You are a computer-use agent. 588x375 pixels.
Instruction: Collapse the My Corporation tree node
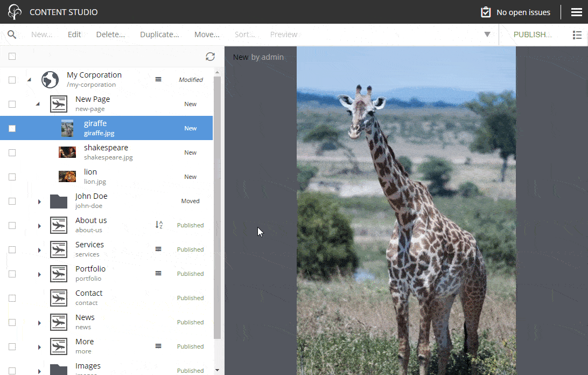click(x=29, y=80)
